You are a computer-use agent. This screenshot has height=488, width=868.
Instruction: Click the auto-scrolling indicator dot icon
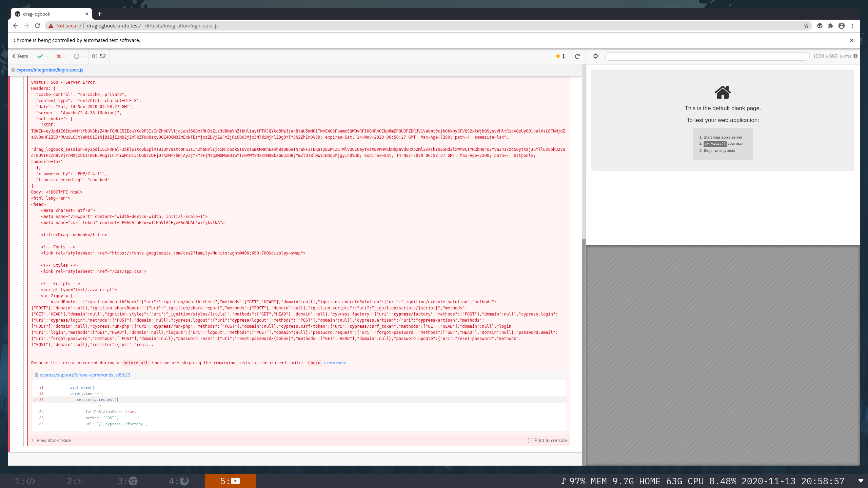[x=557, y=56]
